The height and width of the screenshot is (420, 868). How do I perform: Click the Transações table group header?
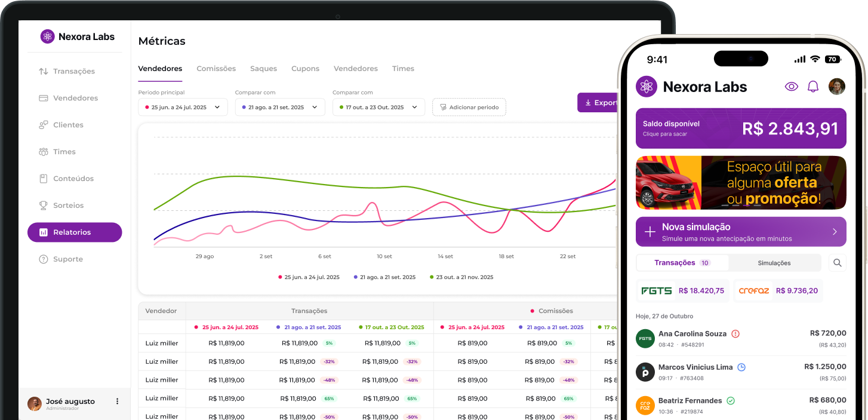(309, 311)
